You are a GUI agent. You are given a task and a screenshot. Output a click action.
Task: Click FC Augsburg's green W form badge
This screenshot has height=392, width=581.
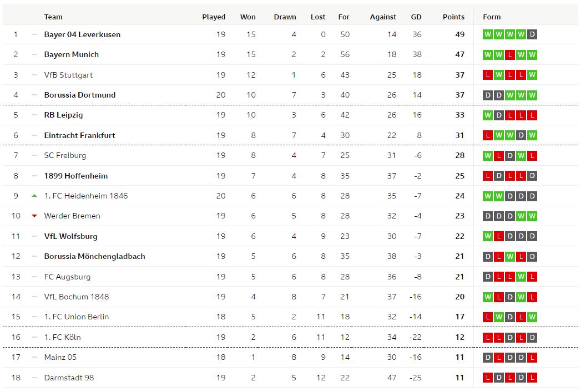pos(521,277)
